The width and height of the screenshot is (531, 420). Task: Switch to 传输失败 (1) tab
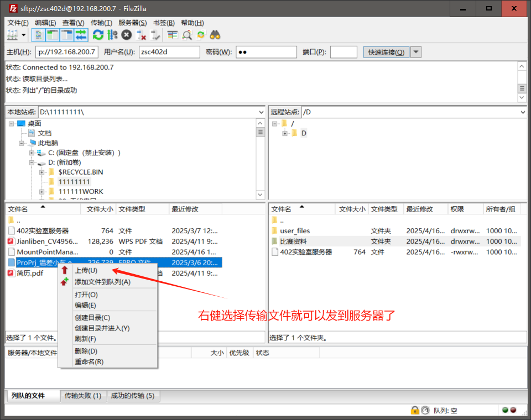coord(83,396)
